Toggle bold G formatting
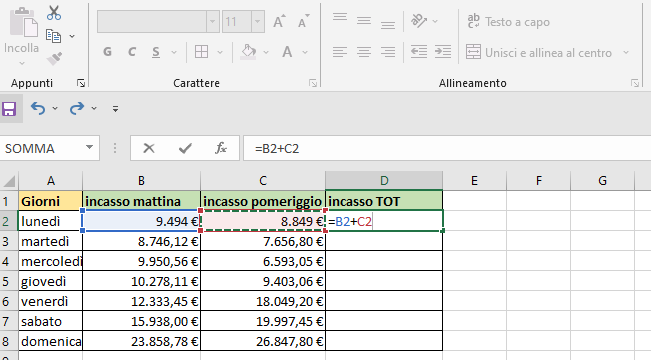651x360 pixels. (x=108, y=52)
